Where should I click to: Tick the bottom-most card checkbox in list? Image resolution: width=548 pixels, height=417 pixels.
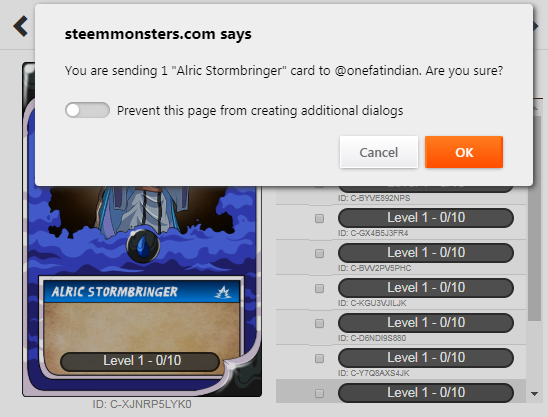[319, 393]
